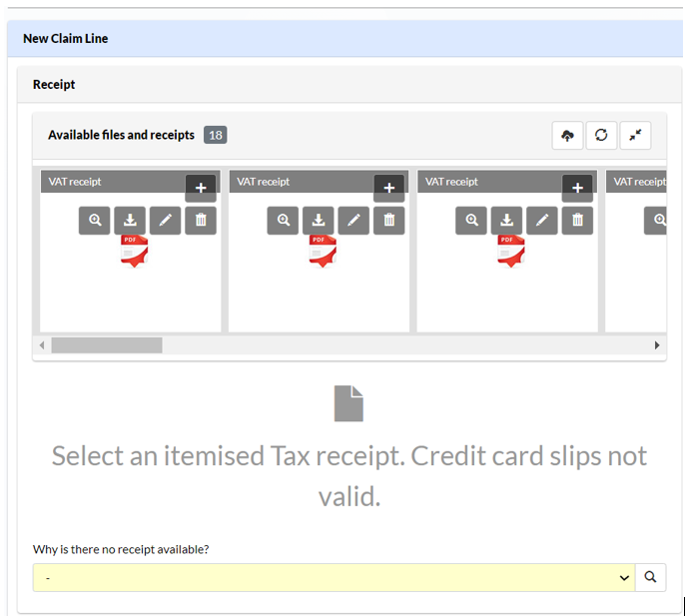Viewport: 686px width, 616px height.
Task: Delete the first VAT receipt
Action: coord(201,220)
